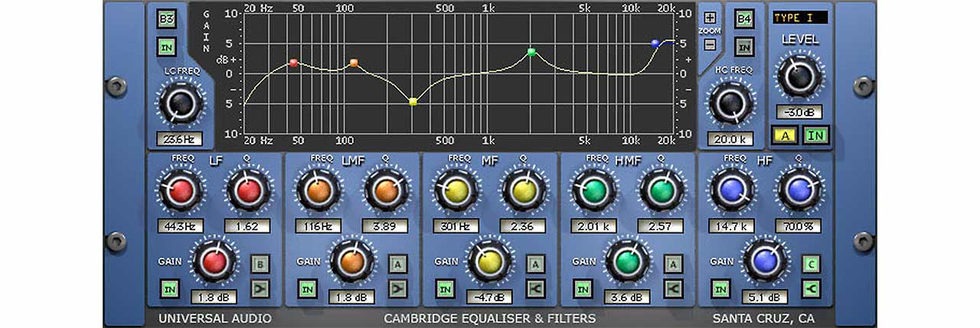Toggle the master IN button under LEVEL
This screenshot has width=980, height=328.
point(817,136)
